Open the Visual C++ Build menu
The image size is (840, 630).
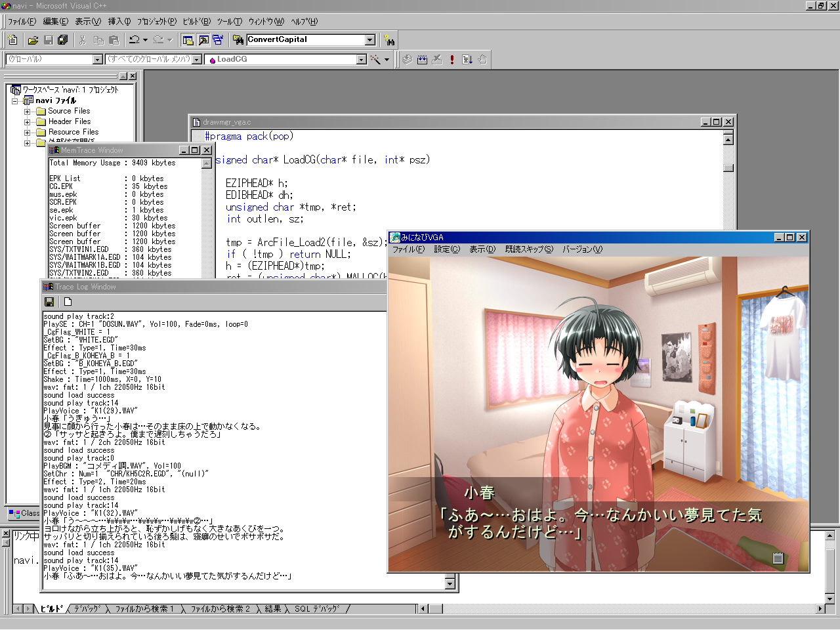197,22
